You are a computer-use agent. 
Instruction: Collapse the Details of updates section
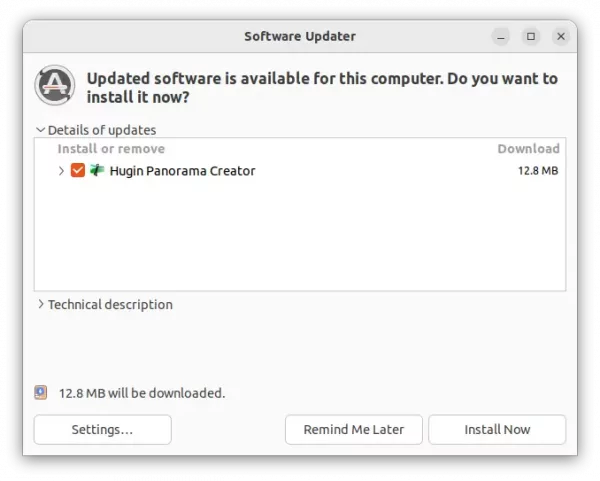41,130
